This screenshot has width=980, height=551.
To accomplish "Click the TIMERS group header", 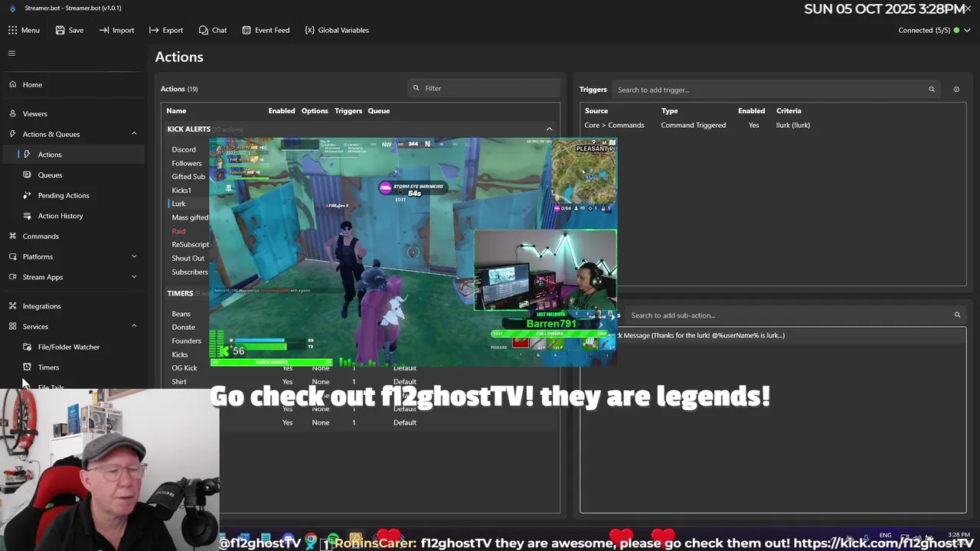I will click(x=180, y=293).
